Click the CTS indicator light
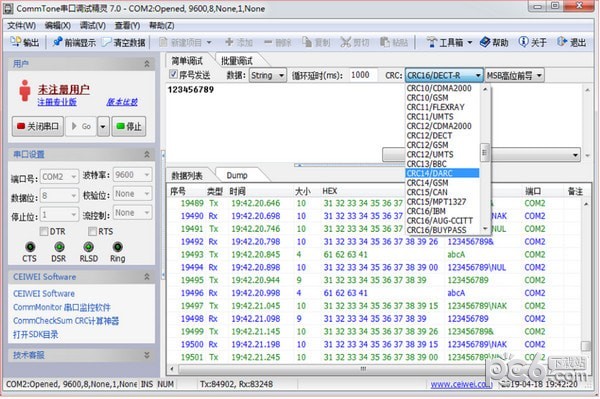This screenshot has width=600, height=399. (30, 247)
